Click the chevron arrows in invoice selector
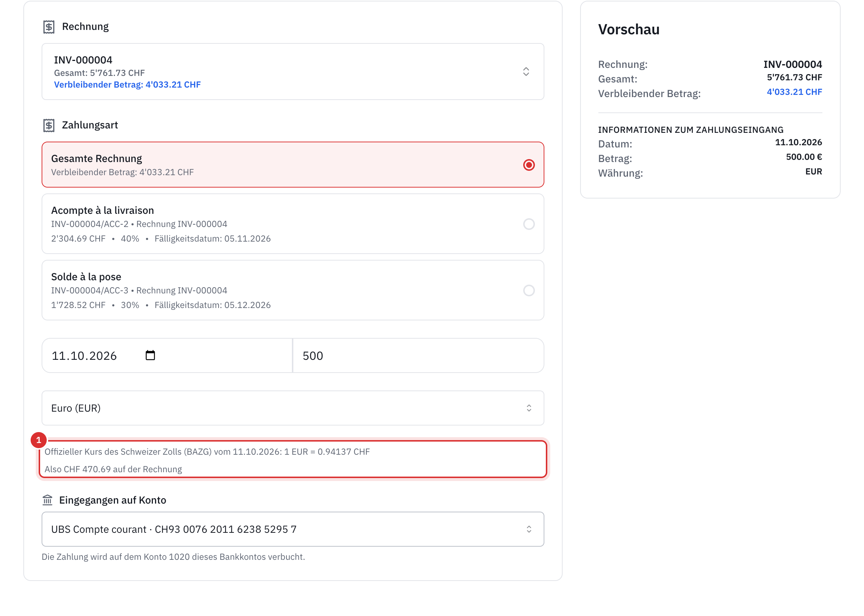 [x=526, y=72]
